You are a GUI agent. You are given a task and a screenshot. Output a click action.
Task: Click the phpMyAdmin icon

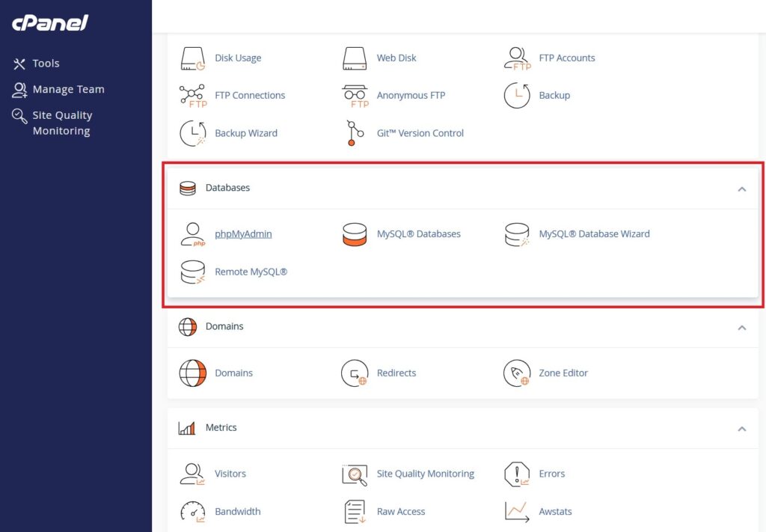click(x=193, y=234)
